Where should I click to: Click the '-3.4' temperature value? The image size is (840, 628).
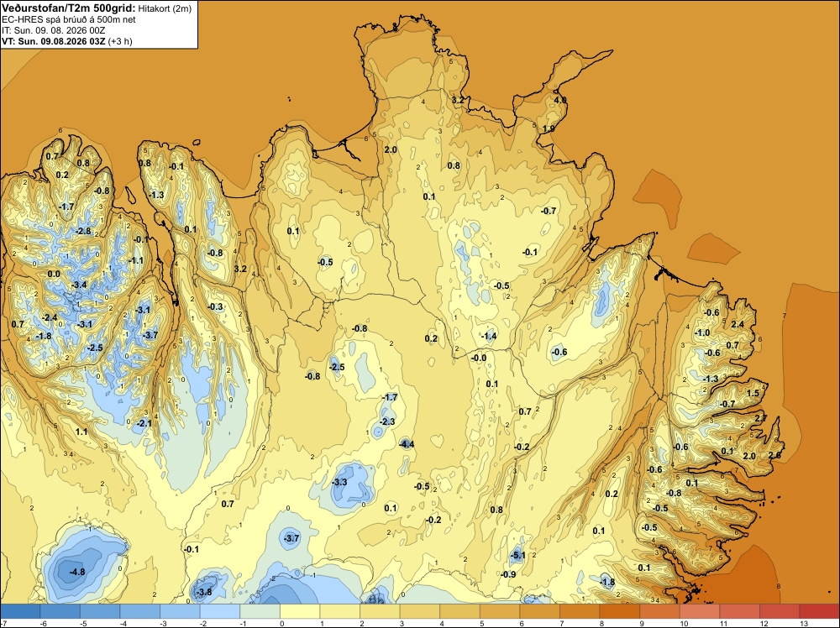tap(79, 285)
